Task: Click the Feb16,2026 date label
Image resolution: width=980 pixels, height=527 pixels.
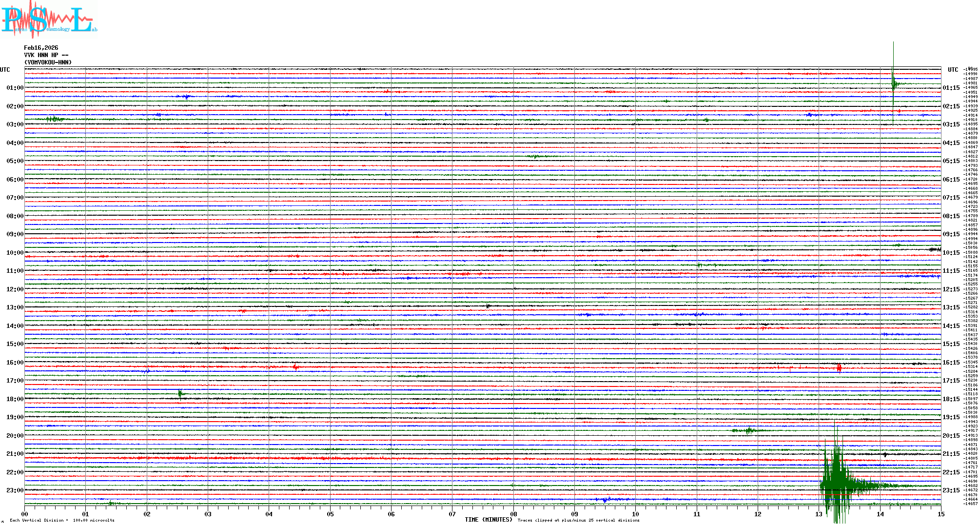Action: pyautogui.click(x=41, y=48)
